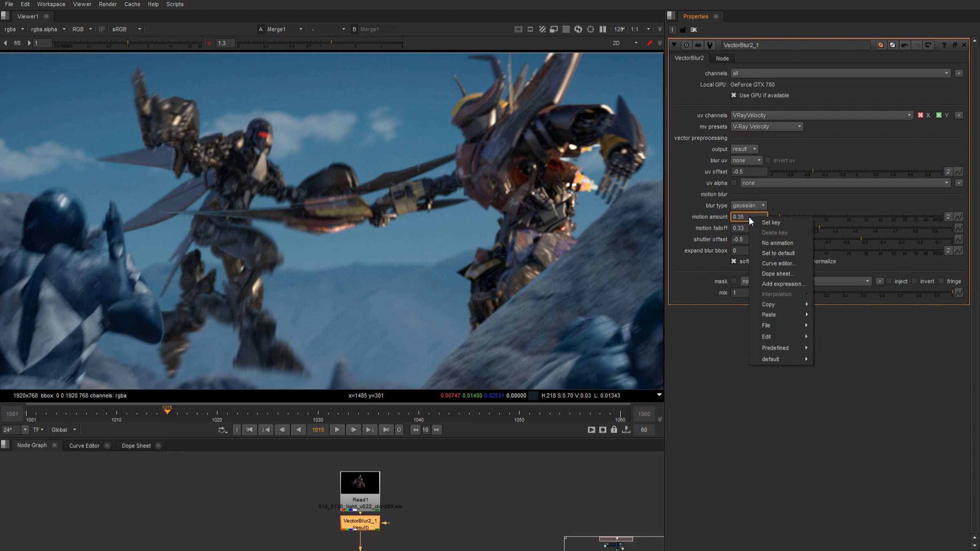The width and height of the screenshot is (980, 551).
Task: Open the output 'result' dropdown
Action: tap(744, 149)
